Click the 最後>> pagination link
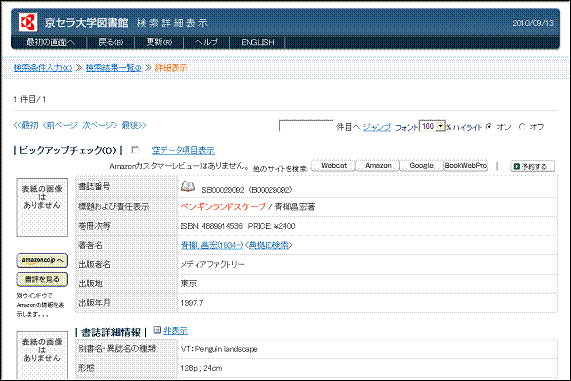Image resolution: width=571 pixels, height=381 pixels. pyautogui.click(x=134, y=125)
